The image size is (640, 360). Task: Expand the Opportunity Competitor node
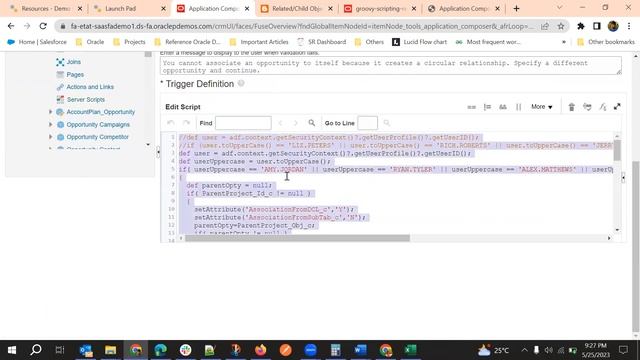[51, 137]
